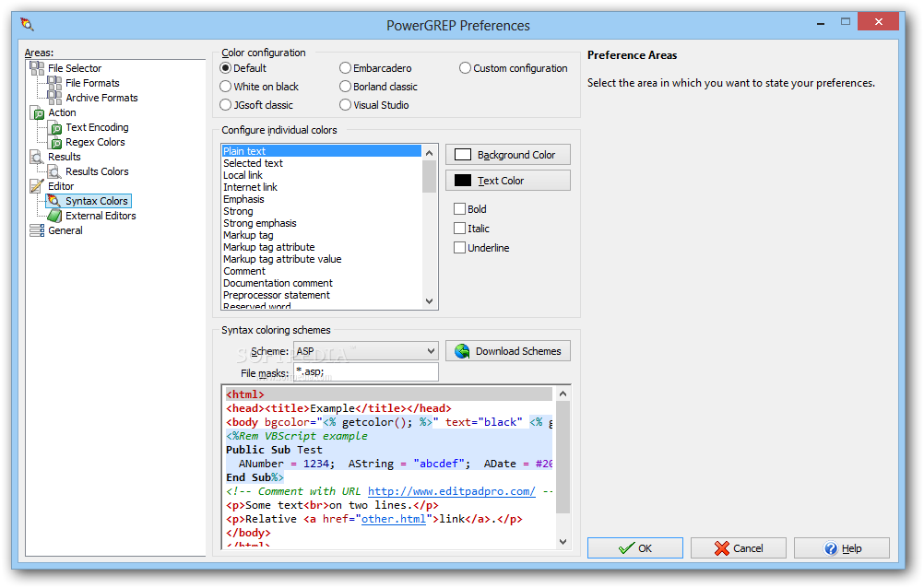Open the File Selector preference area
The height and width of the screenshot is (588, 924).
pyautogui.click(x=75, y=68)
